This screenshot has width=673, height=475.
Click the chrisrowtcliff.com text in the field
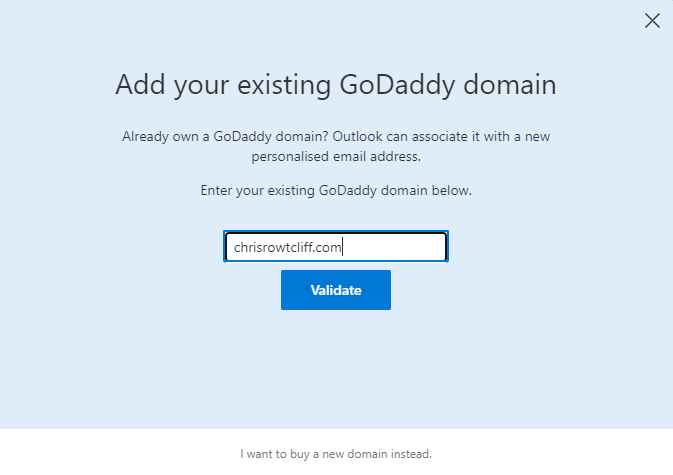[287, 247]
